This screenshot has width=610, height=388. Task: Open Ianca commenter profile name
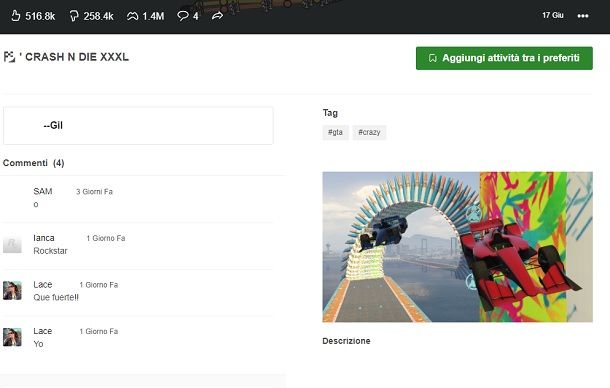point(44,238)
